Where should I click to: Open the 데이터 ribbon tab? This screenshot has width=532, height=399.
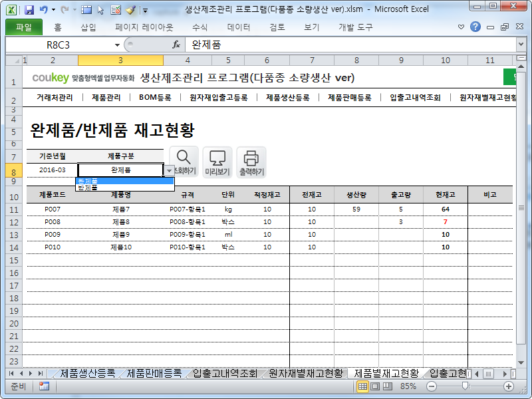(x=239, y=27)
